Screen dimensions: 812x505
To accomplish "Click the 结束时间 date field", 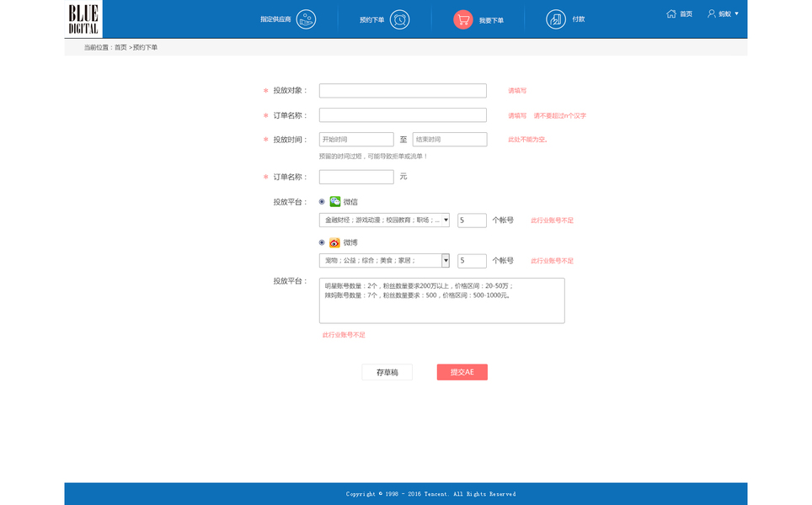I will pos(450,139).
